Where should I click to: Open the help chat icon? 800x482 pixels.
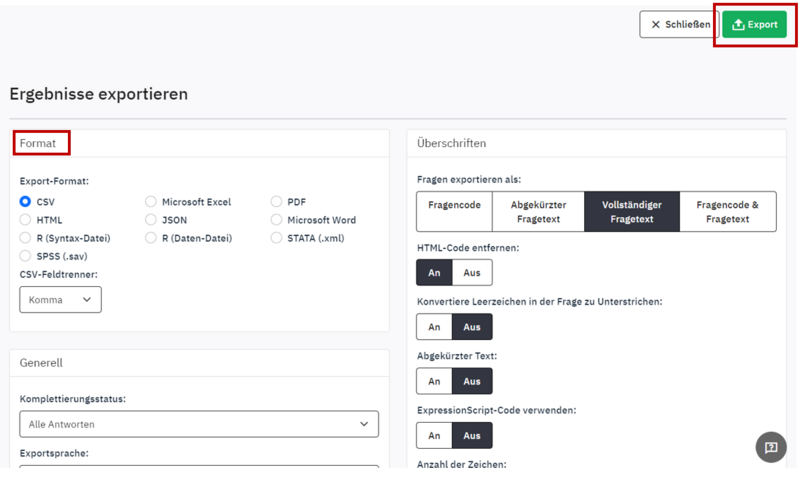771,447
